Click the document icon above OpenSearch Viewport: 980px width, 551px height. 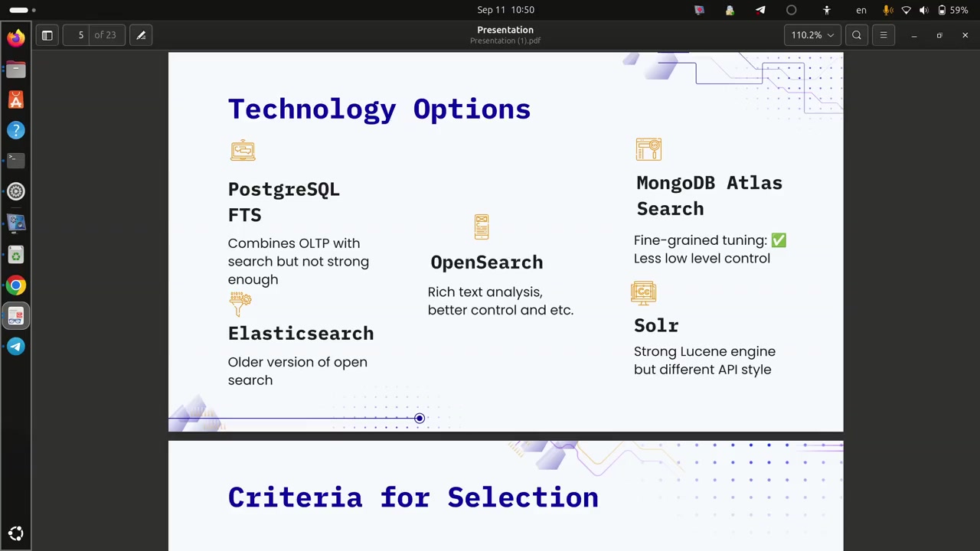coord(482,227)
